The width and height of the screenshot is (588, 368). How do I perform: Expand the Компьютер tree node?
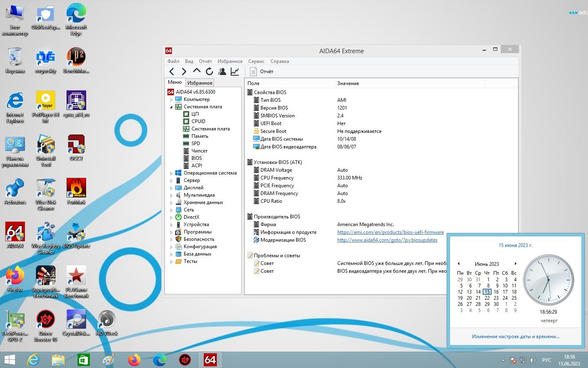coord(171,99)
